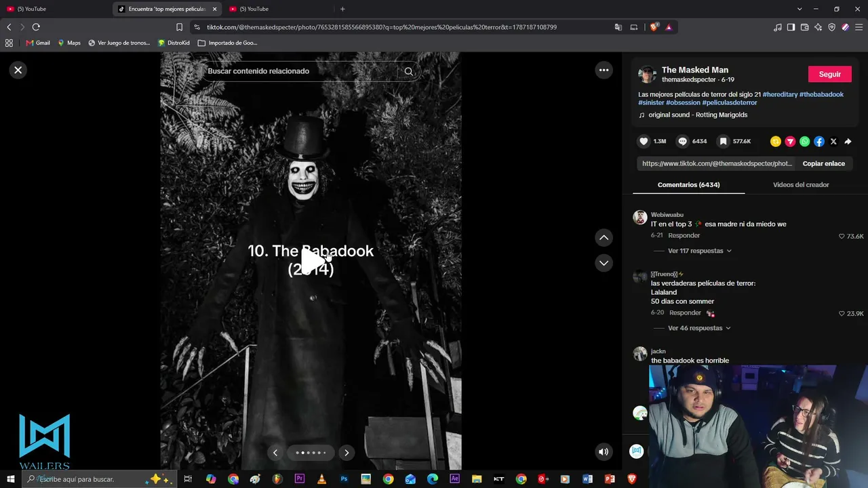Screen dimensions: 868x488
Task: Open the #obsession hashtag link
Action: coord(683,102)
